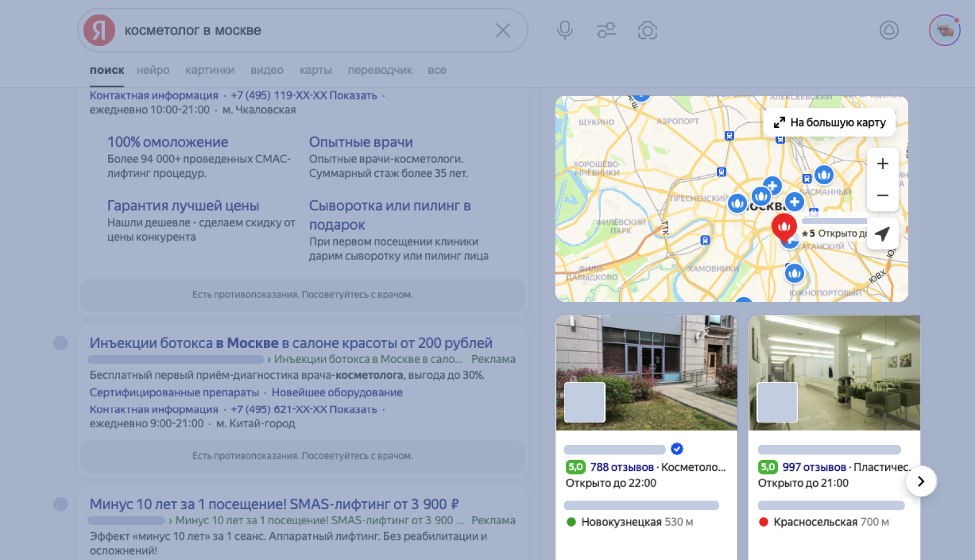Click 'Контактная информация' under ботокса result

(x=154, y=409)
